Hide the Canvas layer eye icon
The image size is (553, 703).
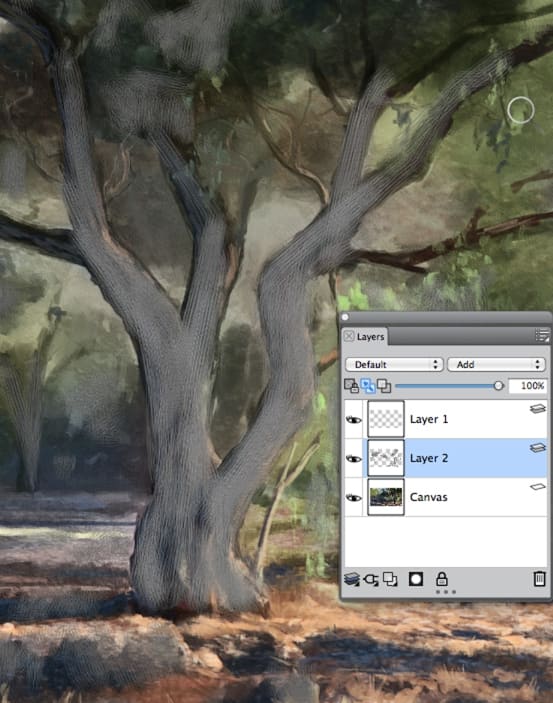[353, 498]
